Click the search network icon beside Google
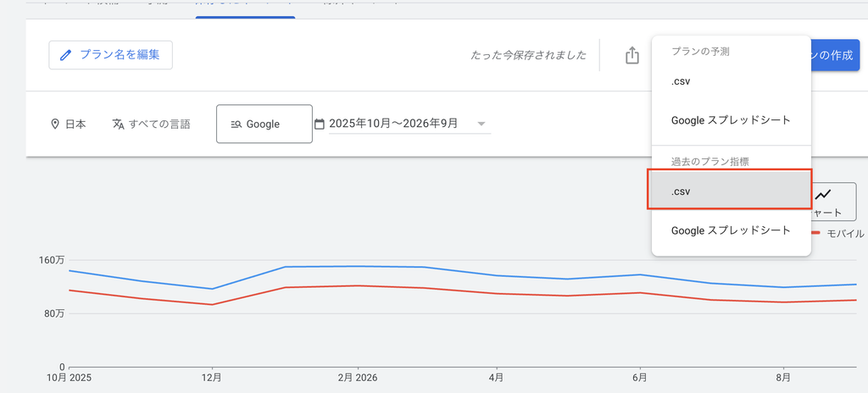The height and width of the screenshot is (393, 868). [x=236, y=125]
